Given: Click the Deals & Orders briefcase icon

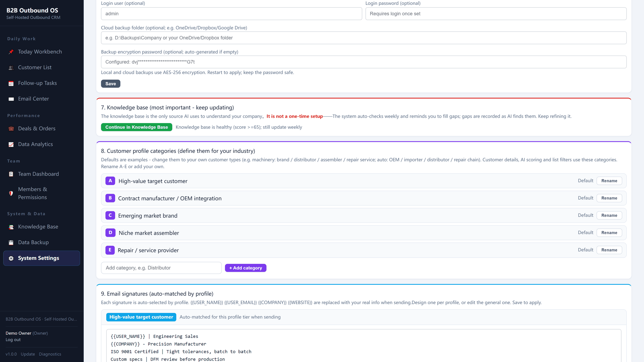Looking at the screenshot, I should pos(11,129).
